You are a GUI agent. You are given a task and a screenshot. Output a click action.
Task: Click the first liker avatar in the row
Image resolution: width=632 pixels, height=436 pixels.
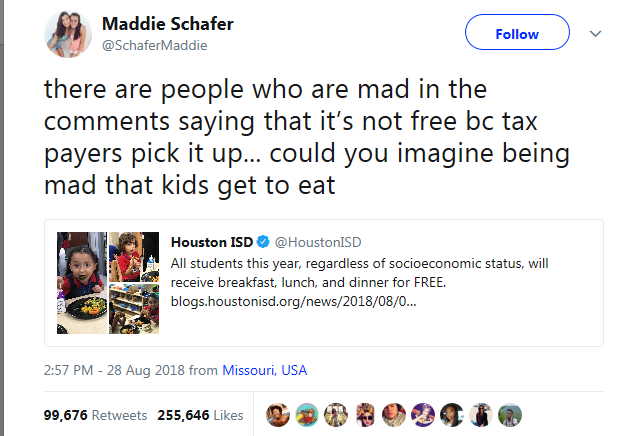[x=278, y=415]
